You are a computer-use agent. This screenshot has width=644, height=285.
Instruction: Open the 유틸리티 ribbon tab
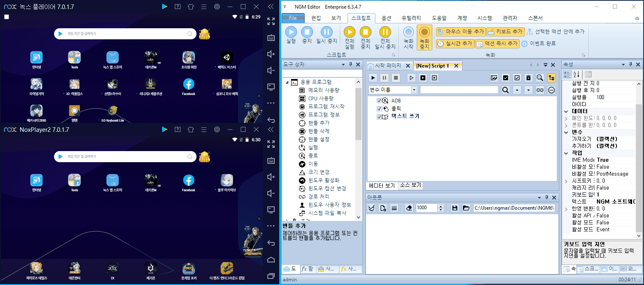coord(411,18)
